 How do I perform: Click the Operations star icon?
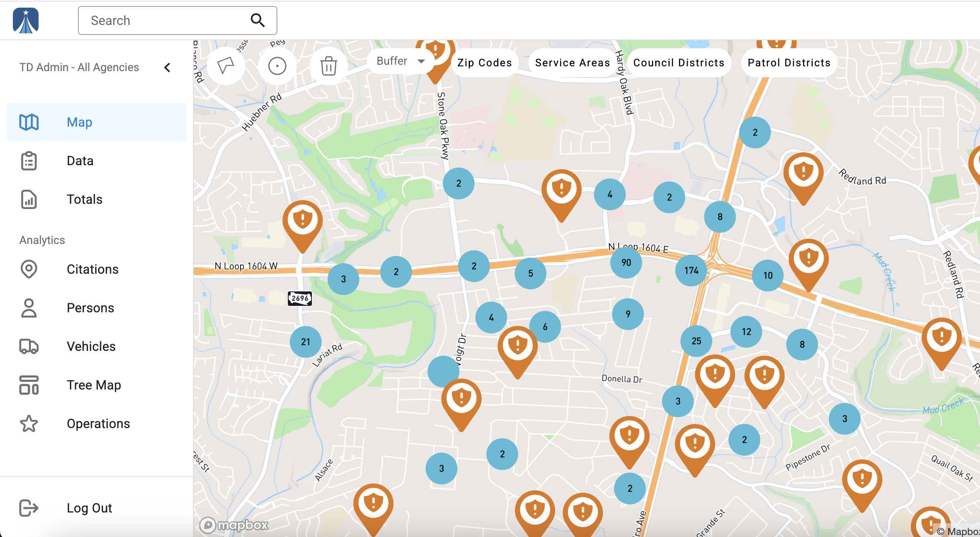click(29, 424)
